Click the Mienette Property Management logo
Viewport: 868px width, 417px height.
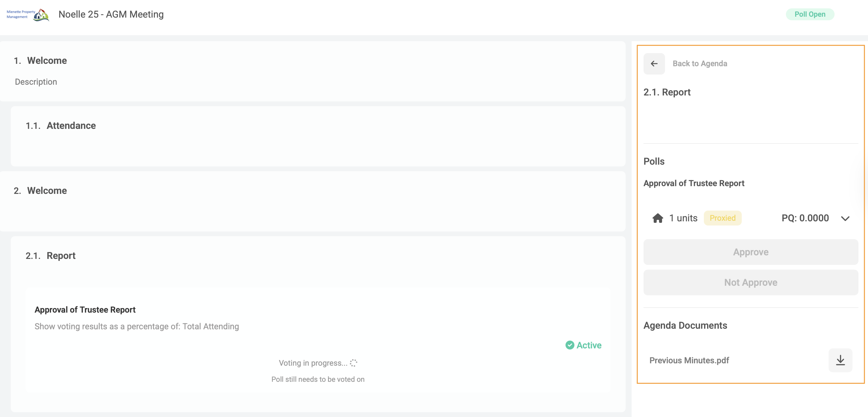tap(28, 15)
